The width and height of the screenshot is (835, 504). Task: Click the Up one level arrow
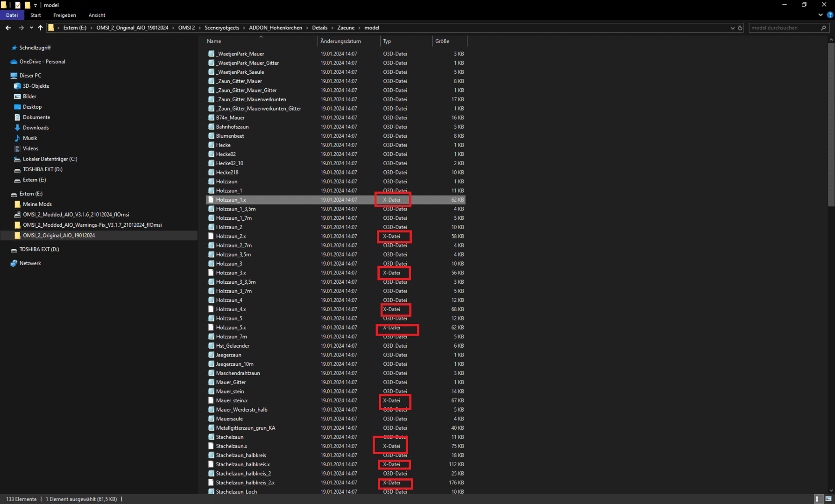coord(41,28)
